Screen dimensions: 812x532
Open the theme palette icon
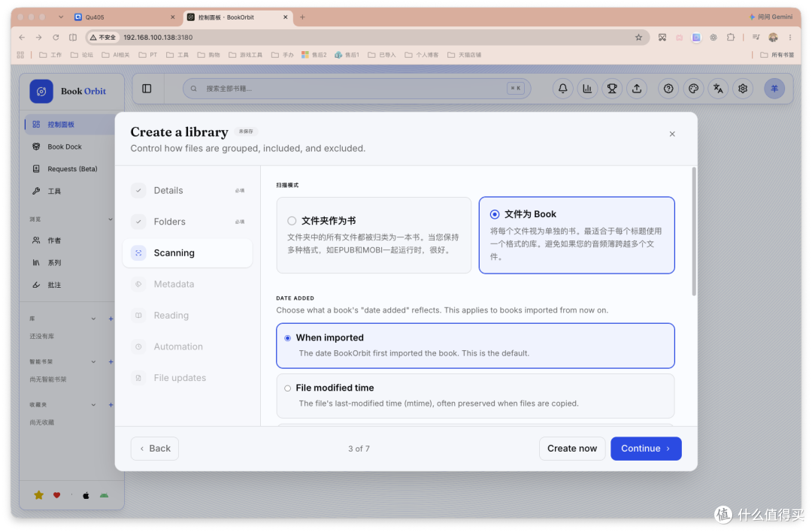(x=693, y=89)
